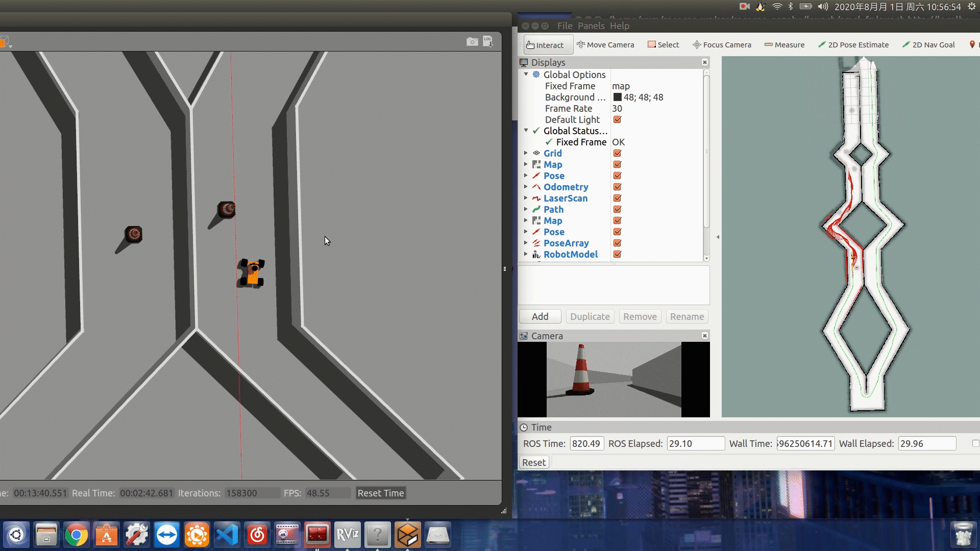Activate the Measure tool

(x=785, y=45)
